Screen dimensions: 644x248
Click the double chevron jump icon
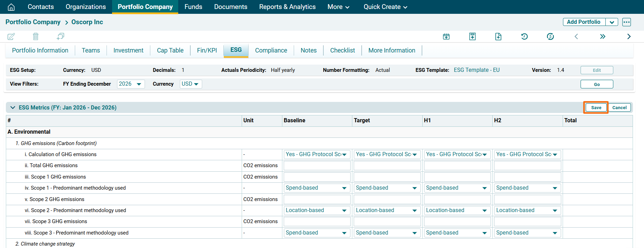tap(602, 36)
